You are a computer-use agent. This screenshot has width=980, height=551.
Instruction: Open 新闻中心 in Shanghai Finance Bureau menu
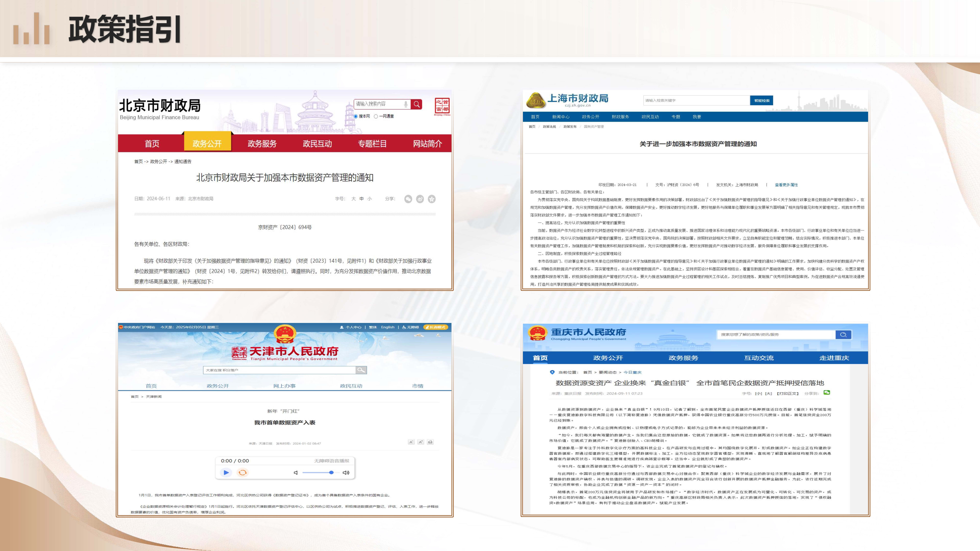[x=561, y=117]
